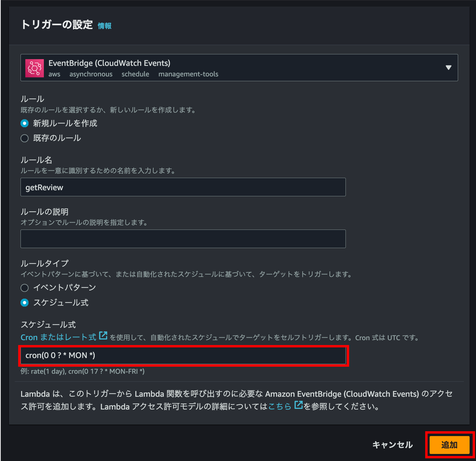
Task: Open the EventBridge (CloudWatch Events) combo box
Action: tap(239, 67)
